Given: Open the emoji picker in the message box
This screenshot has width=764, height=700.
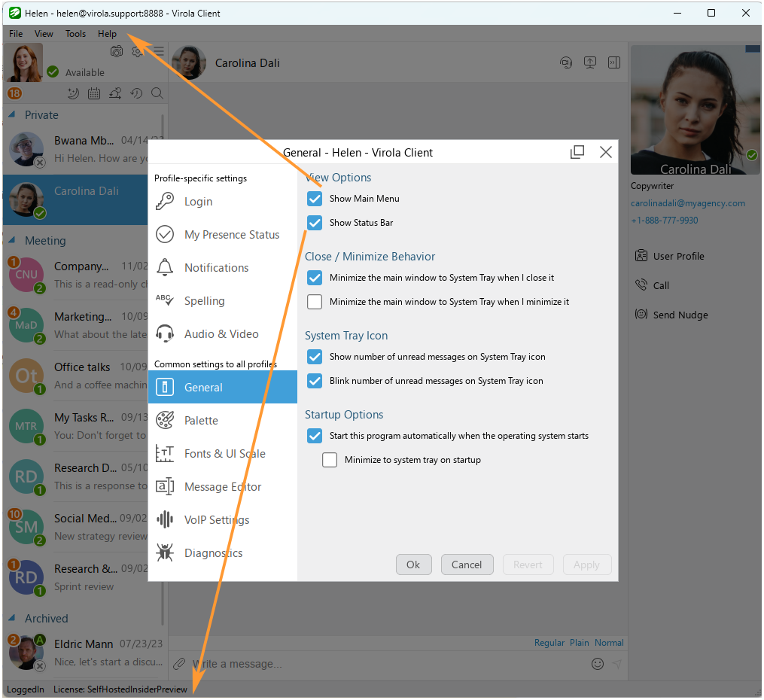Looking at the screenshot, I should coord(598,664).
